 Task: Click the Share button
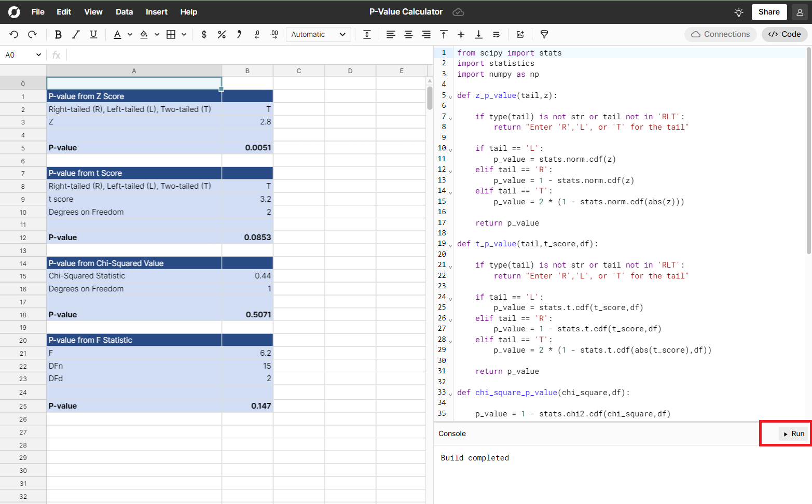pos(768,12)
